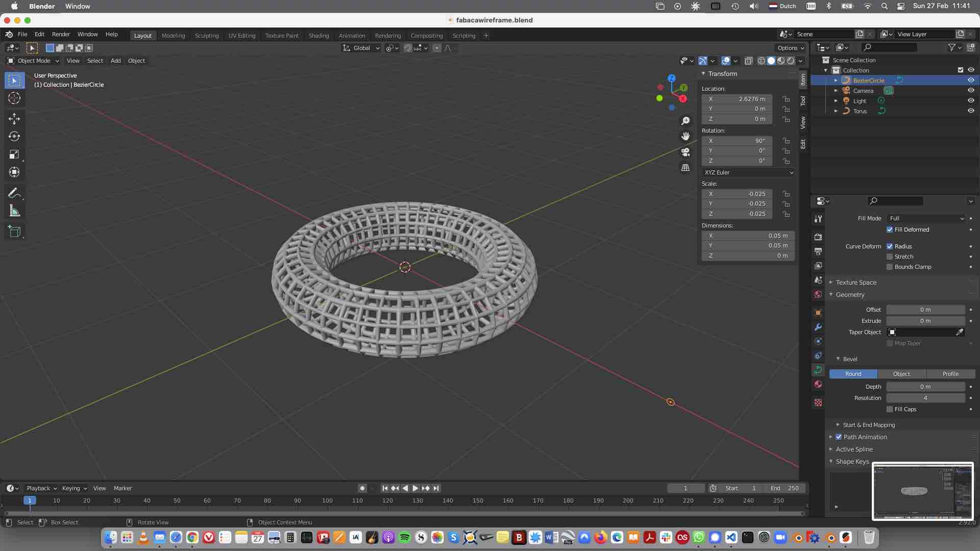The height and width of the screenshot is (551, 980).
Task: Open World properties tab icon
Action: 818,294
